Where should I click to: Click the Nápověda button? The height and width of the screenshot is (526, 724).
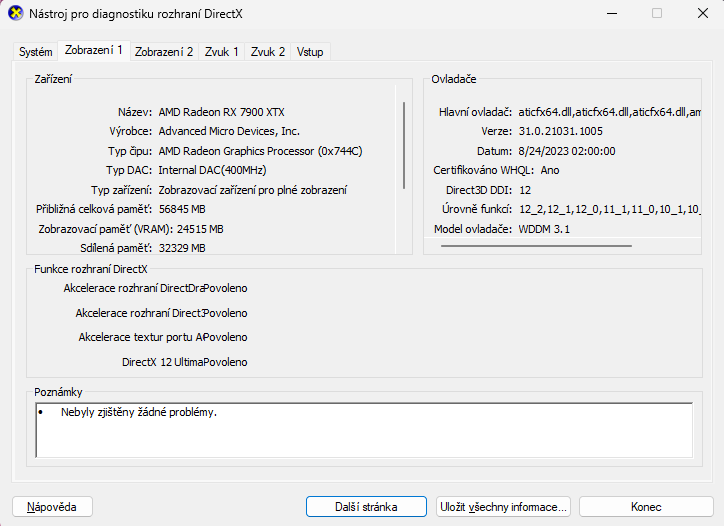click(52, 507)
